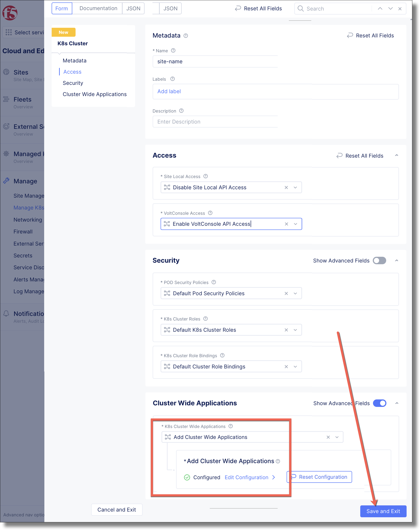Click the Name input field

(215, 62)
